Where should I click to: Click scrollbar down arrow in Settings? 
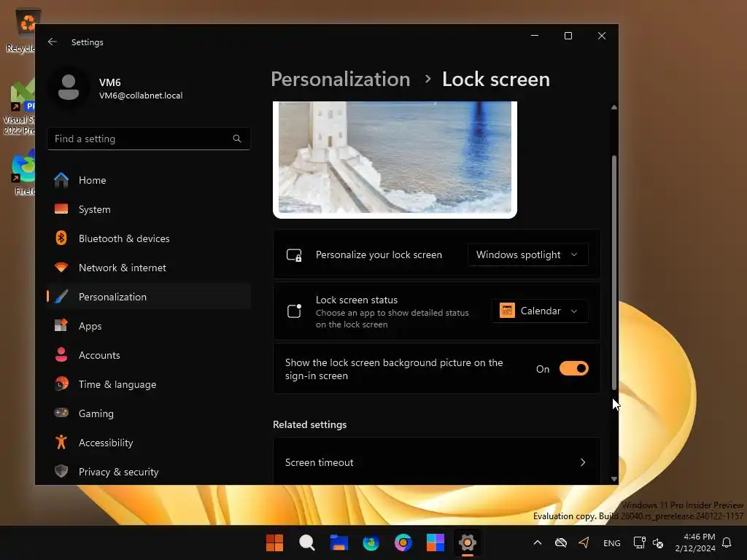pyautogui.click(x=614, y=479)
